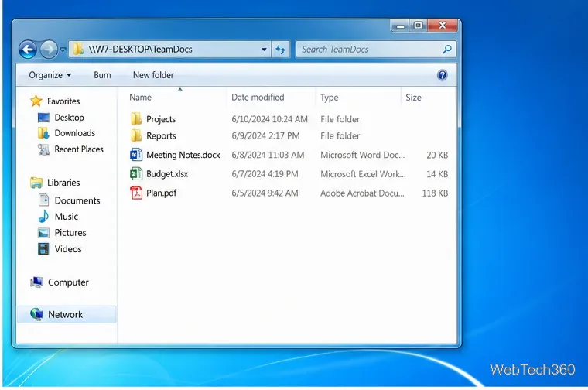Click the Music note icon
The height and width of the screenshot is (390, 588).
pyautogui.click(x=43, y=217)
